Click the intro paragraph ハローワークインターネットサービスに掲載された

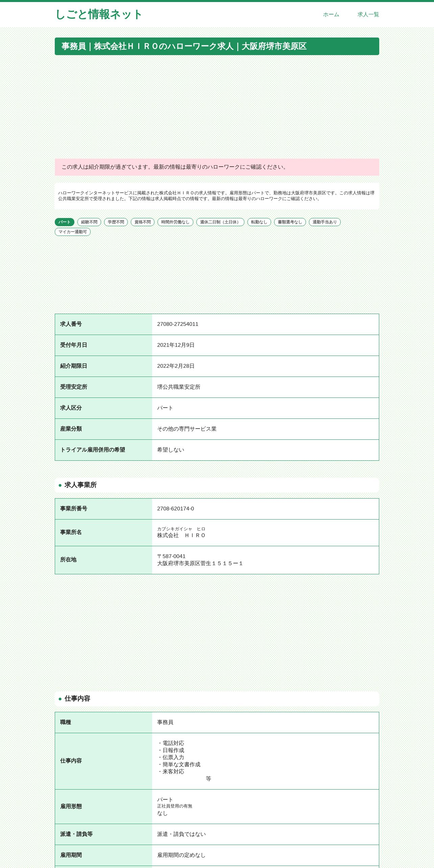tap(216, 196)
